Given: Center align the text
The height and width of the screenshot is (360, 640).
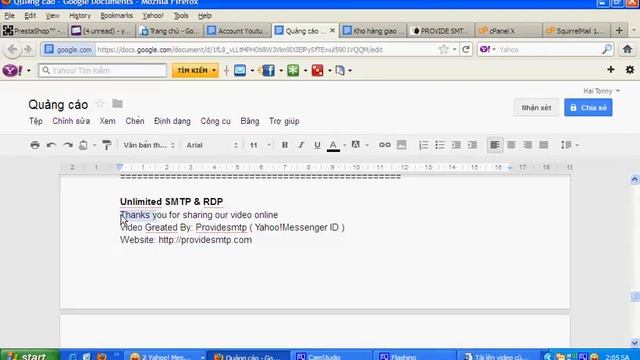Looking at the screenshot, I should click(x=511, y=145).
